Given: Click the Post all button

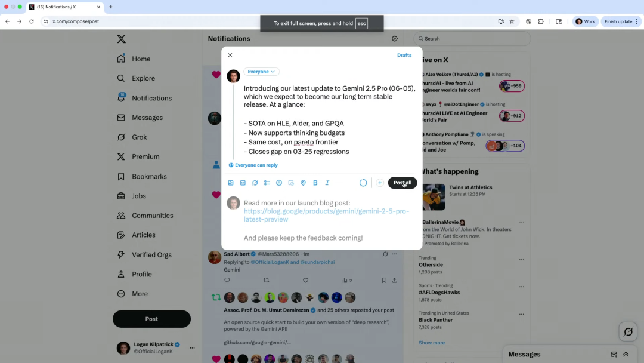Looking at the screenshot, I should coord(402,183).
